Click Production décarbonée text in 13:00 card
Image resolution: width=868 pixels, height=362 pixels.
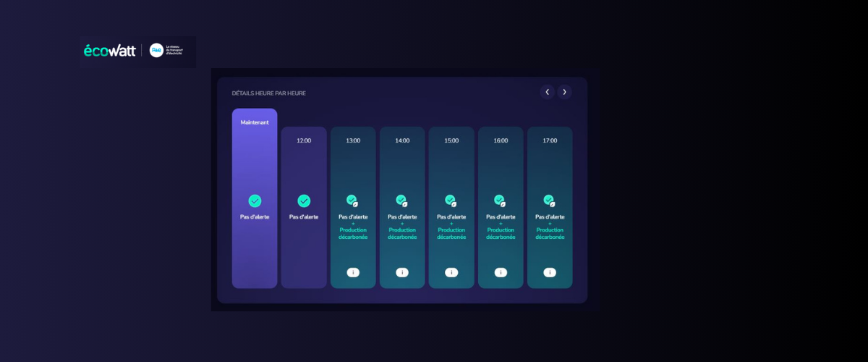click(x=353, y=233)
